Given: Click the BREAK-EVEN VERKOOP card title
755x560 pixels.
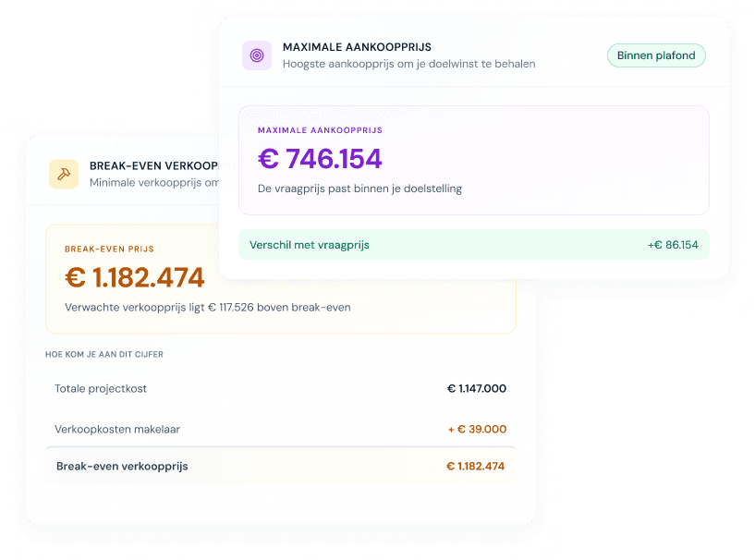Looking at the screenshot, I should 154,166.
